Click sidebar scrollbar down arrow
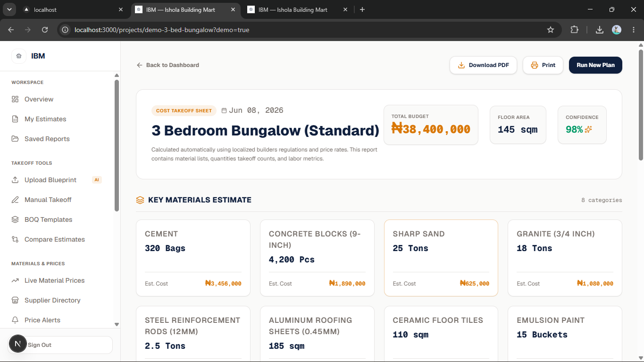Screen dimensions: 644x362 117,324
